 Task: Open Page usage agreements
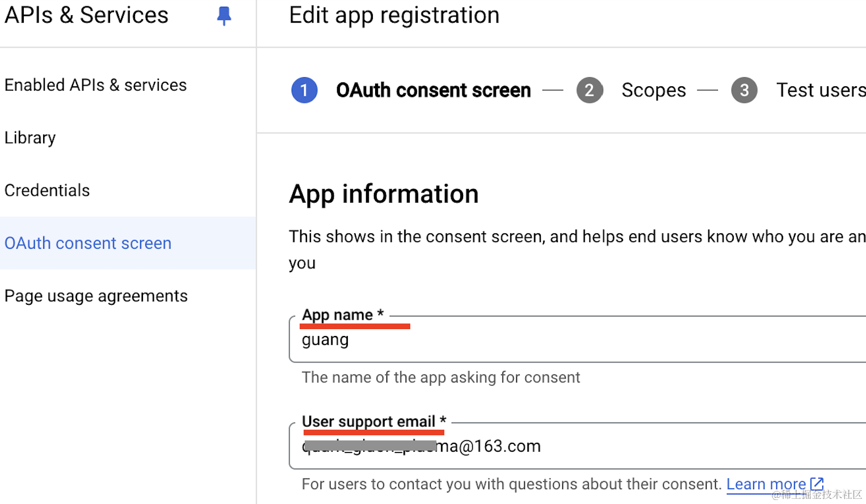click(96, 296)
